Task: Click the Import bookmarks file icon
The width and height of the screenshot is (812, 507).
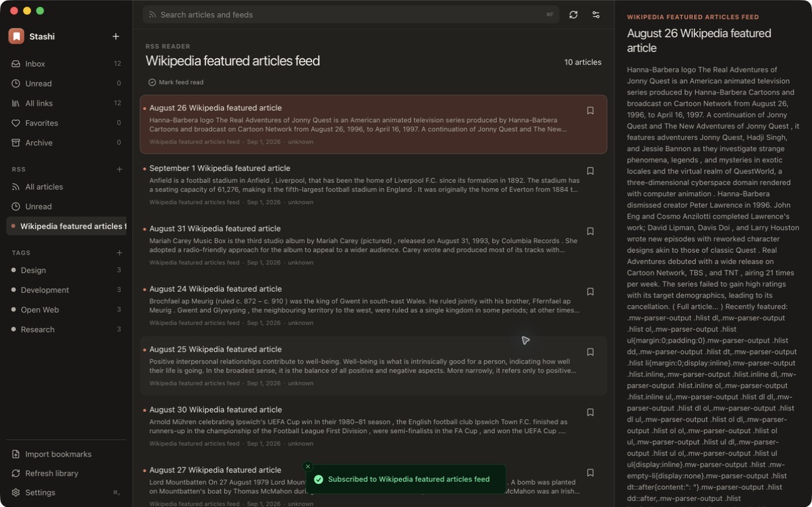Action: click(16, 454)
